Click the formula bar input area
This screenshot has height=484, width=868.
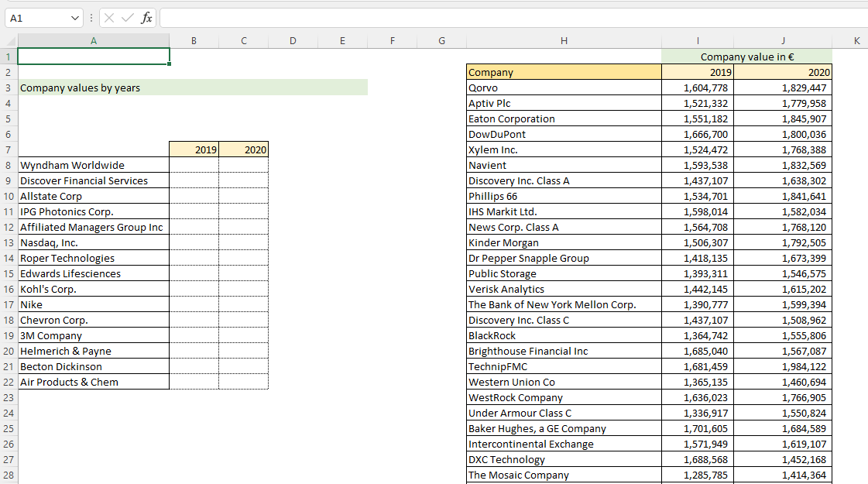513,19
